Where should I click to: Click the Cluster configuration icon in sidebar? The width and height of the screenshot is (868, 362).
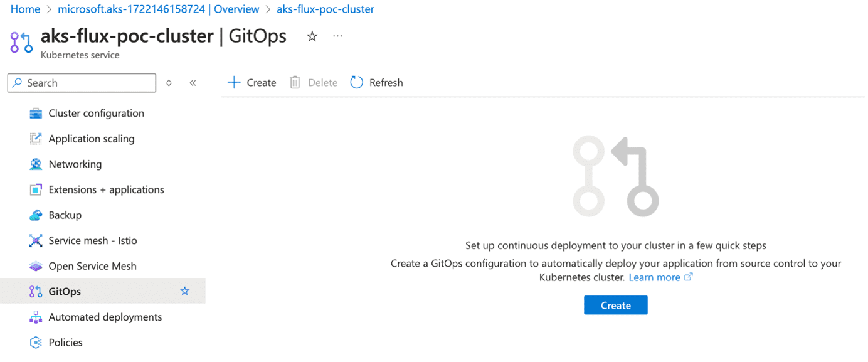click(x=36, y=114)
